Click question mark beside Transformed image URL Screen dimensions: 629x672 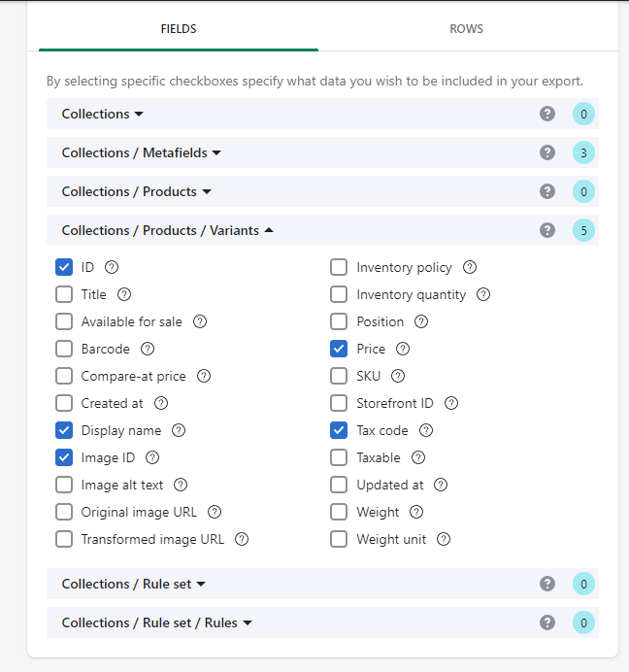(242, 539)
